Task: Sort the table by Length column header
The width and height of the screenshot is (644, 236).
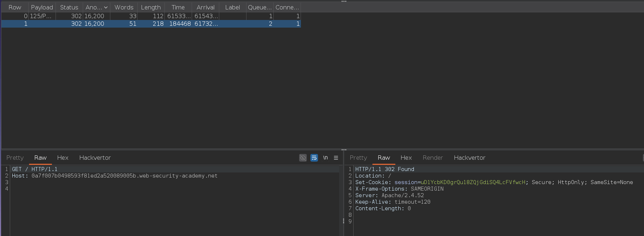Action: pos(151,7)
